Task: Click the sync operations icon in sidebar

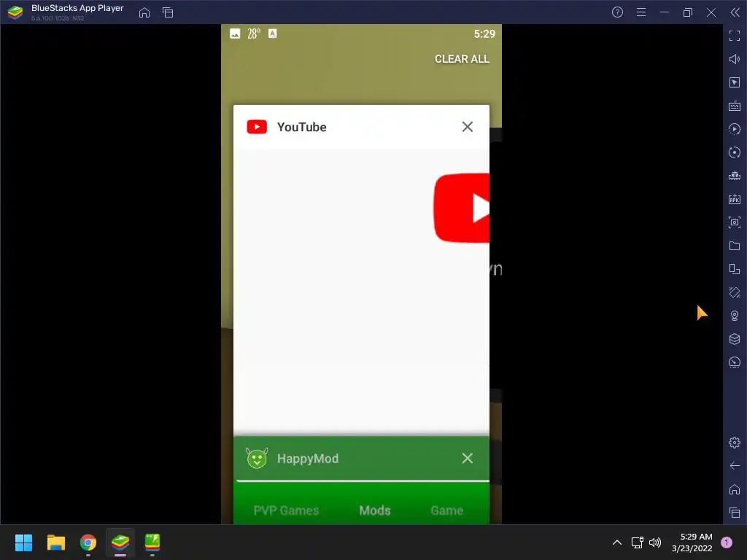Action: tap(735, 152)
